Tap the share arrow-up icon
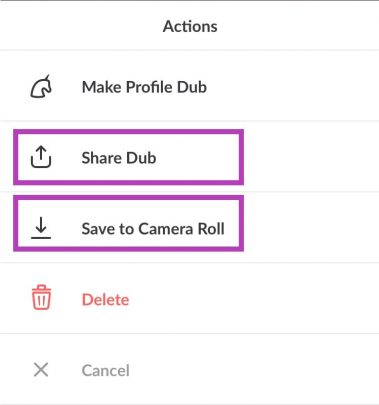 pyautogui.click(x=41, y=157)
